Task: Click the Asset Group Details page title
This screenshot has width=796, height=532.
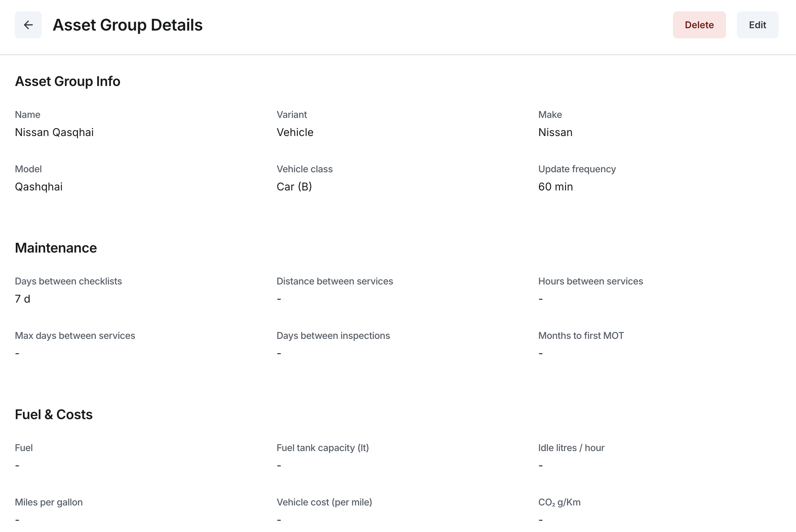Action: [127, 25]
